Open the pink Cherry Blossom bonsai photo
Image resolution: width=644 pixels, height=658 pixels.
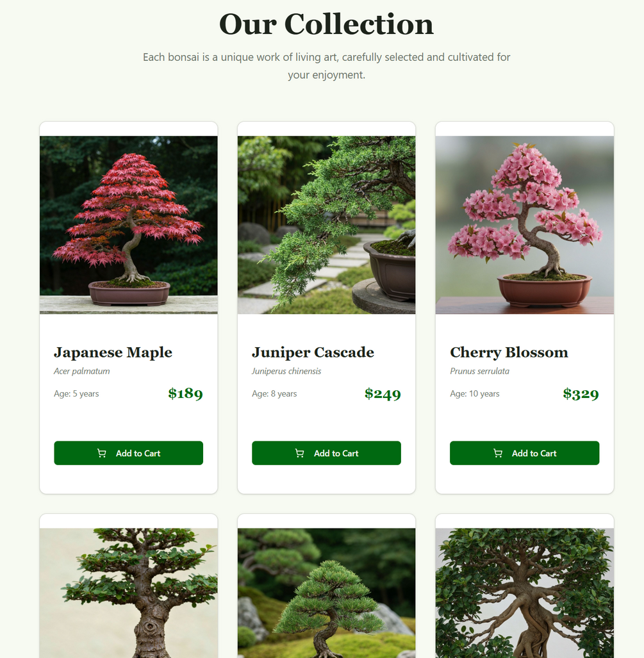click(x=524, y=225)
